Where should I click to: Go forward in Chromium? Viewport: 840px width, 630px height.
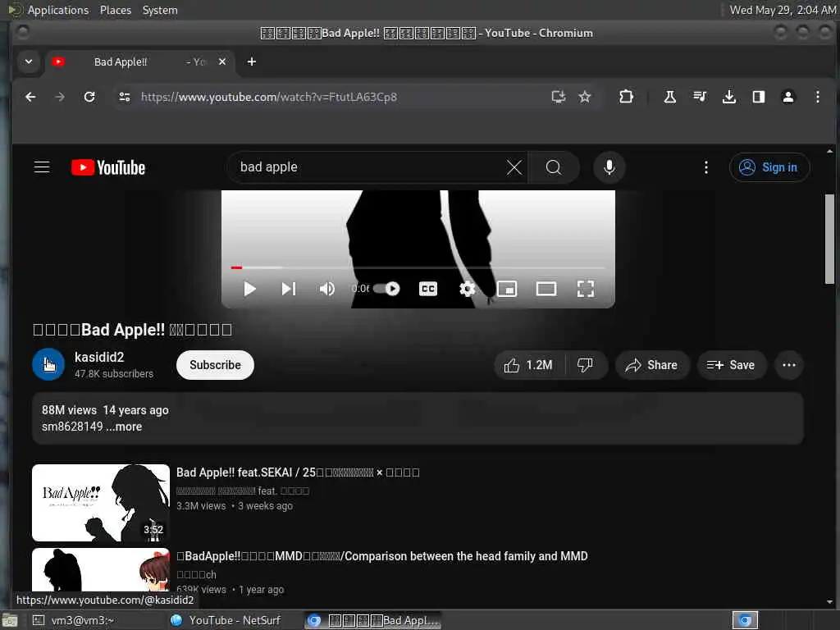pos(60,97)
